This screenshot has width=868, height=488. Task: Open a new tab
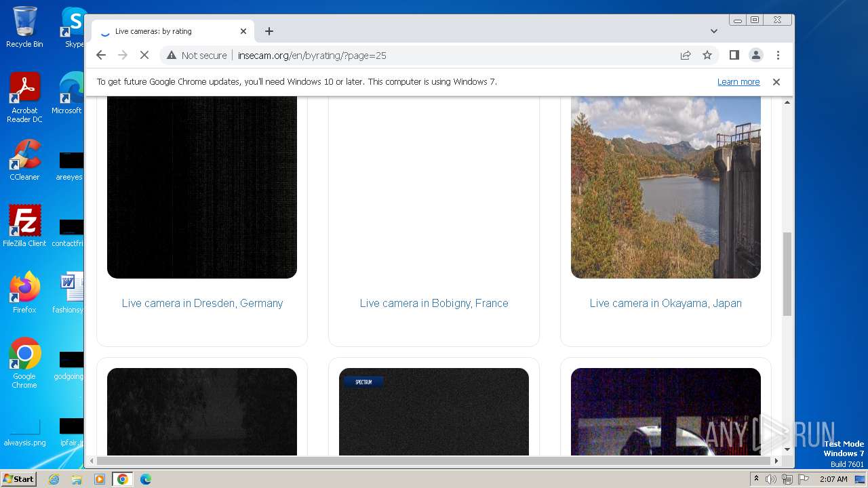point(269,31)
